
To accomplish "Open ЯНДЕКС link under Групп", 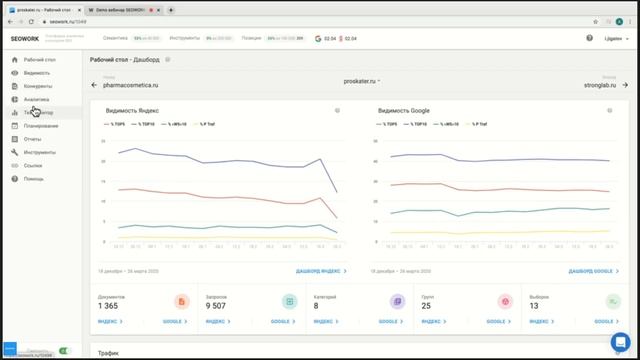I will [434, 322].
